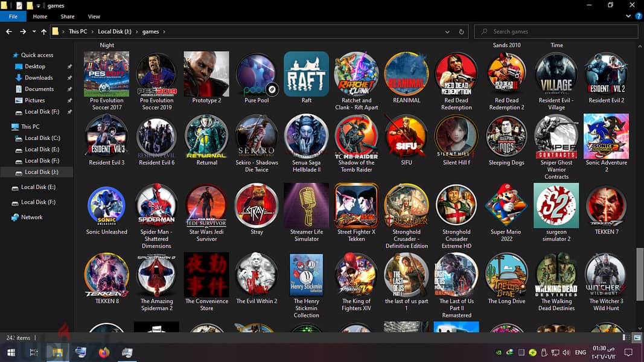The image size is (644, 362).
Task: Select the Pure Pool game icon
Action: pos(257,74)
